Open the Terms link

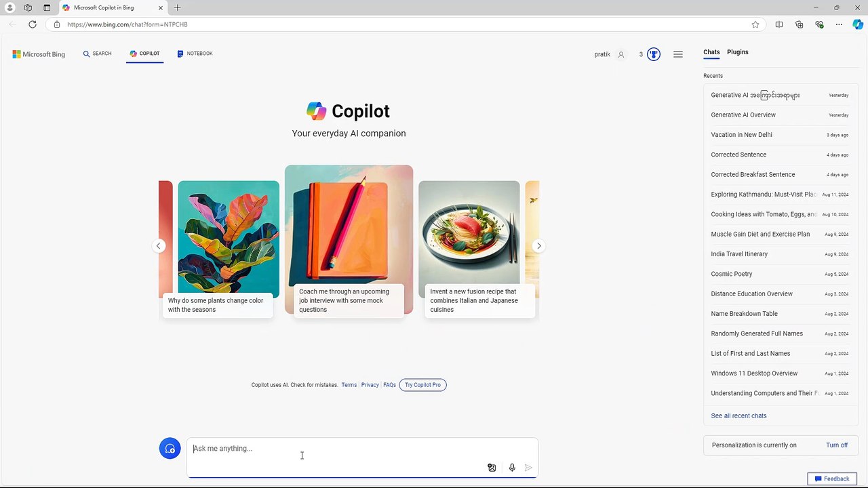pyautogui.click(x=349, y=385)
